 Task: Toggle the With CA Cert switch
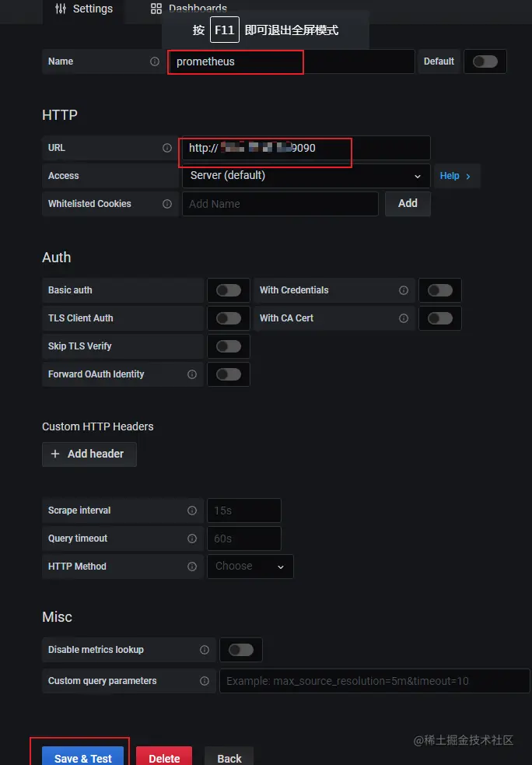click(440, 318)
